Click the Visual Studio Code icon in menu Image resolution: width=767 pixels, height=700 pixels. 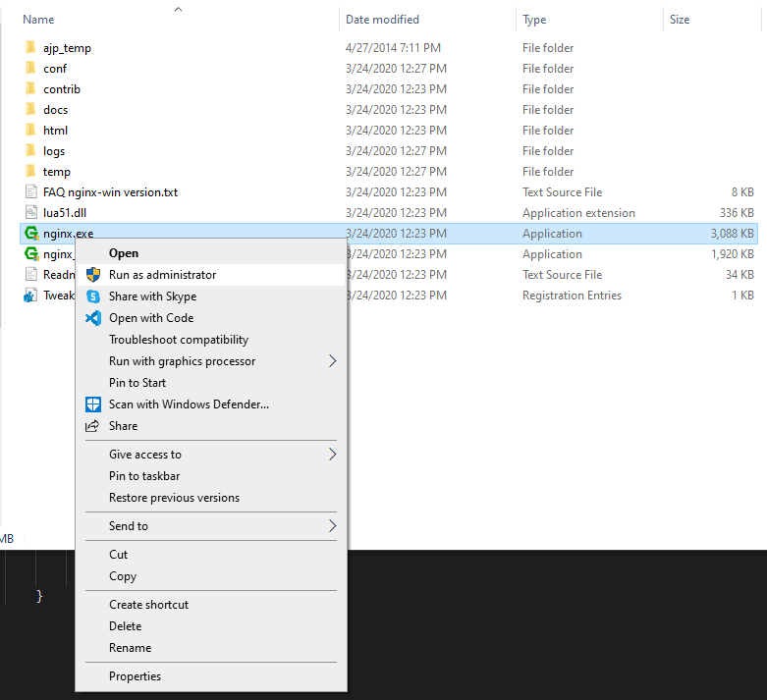(x=93, y=318)
